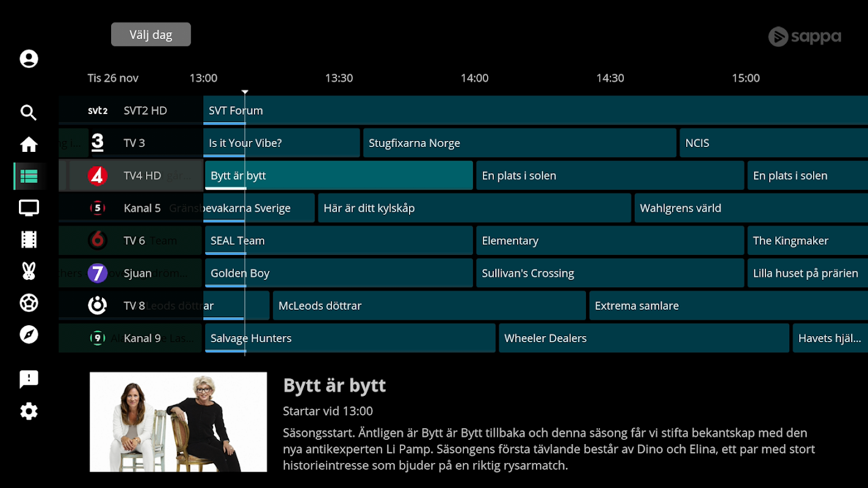Click the Kanal 5 channel name
The height and width of the screenshot is (488, 868).
(142, 208)
